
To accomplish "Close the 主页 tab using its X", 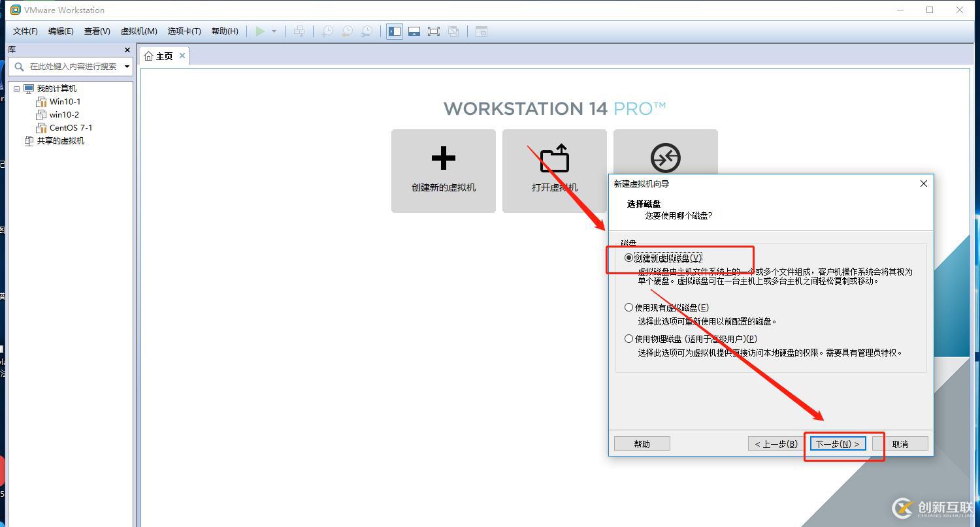I will [182, 56].
